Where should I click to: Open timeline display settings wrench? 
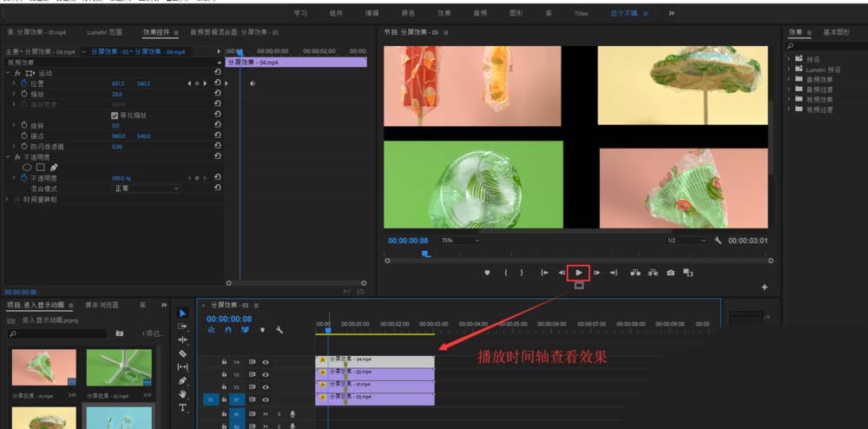[279, 330]
